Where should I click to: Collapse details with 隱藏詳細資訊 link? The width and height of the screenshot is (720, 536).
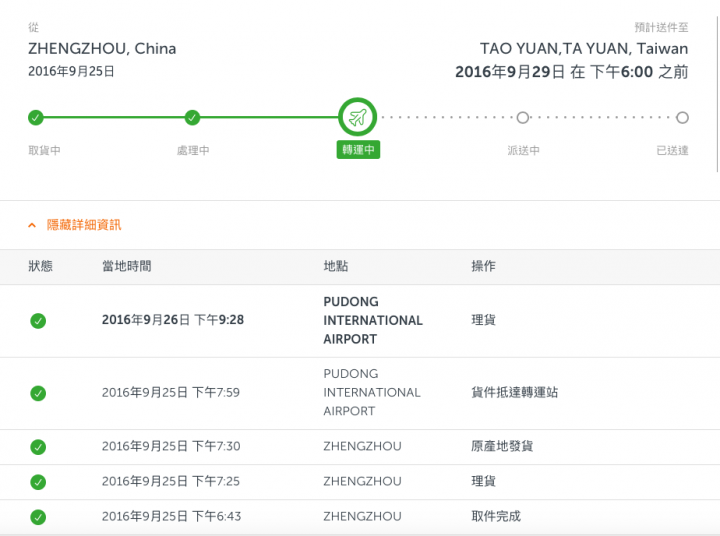coord(84,225)
